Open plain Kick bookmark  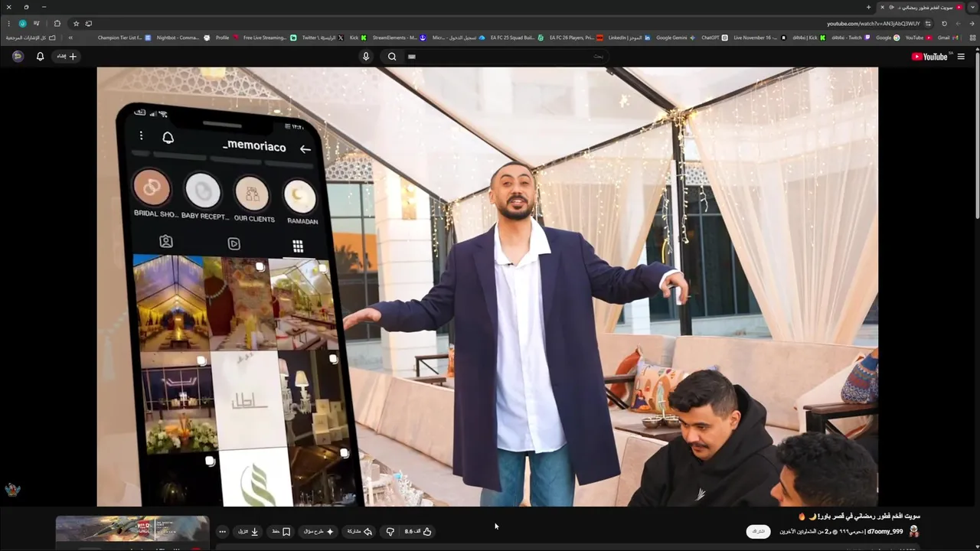pos(358,37)
